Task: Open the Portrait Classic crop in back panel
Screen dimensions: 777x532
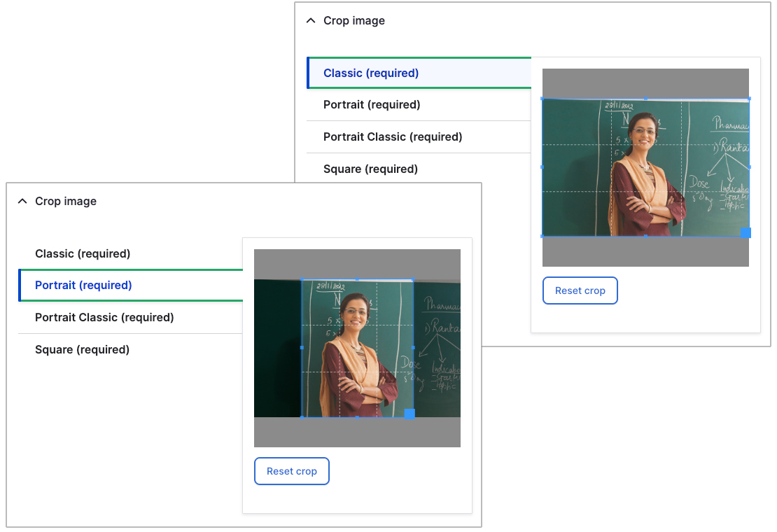Action: click(x=392, y=136)
